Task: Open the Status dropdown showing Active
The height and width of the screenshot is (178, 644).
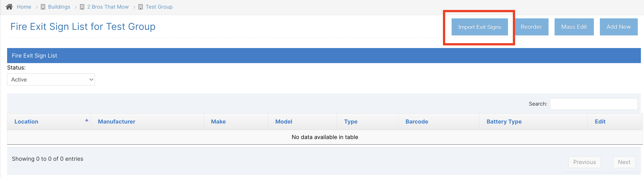Action: 51,79
